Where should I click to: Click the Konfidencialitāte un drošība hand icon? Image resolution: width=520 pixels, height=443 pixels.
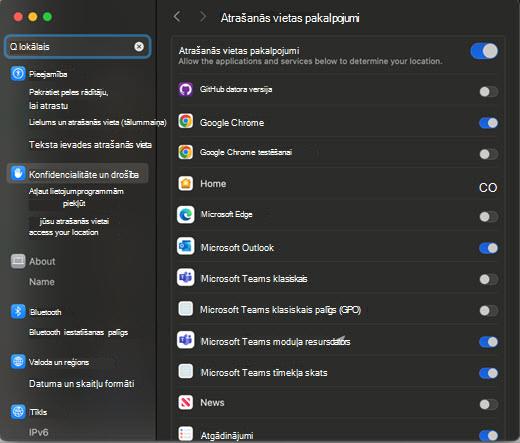pyautogui.click(x=18, y=173)
